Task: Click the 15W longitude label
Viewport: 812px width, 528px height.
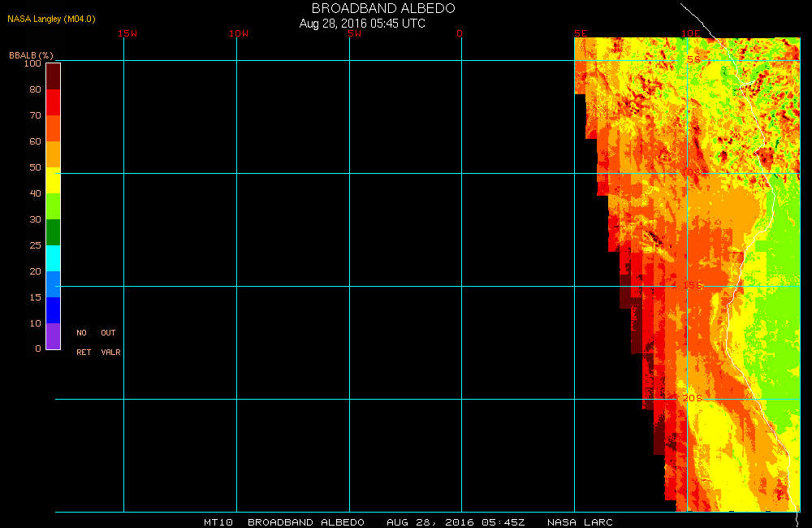Action: (x=127, y=33)
